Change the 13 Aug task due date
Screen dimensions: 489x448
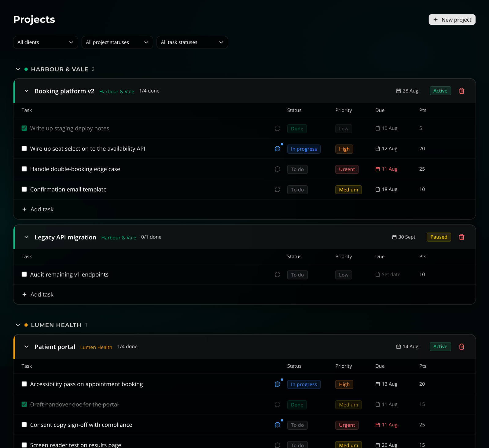click(387, 384)
